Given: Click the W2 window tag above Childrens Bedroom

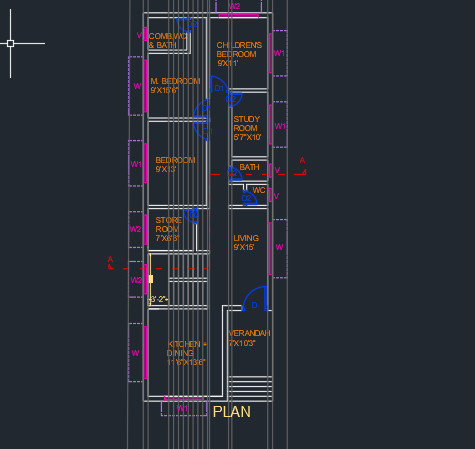Looking at the screenshot, I should (x=234, y=6).
